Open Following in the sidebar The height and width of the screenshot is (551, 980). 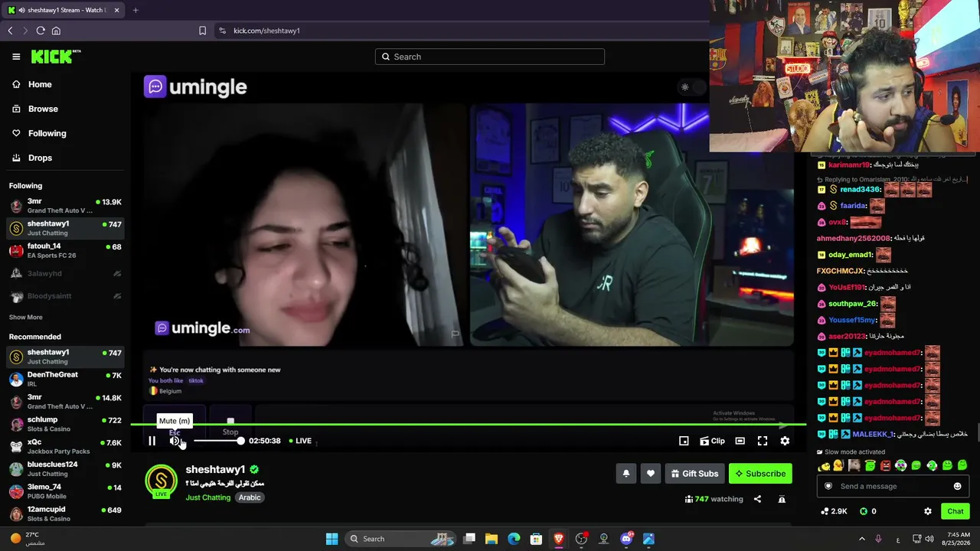click(47, 133)
